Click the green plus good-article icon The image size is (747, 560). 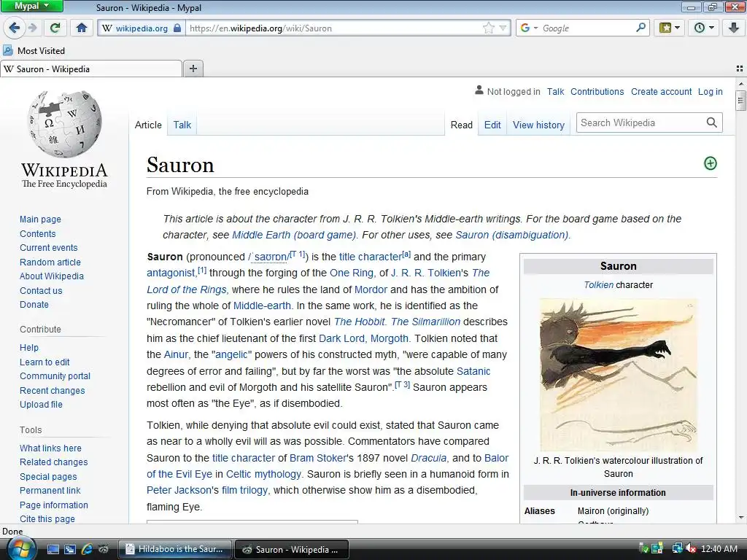[711, 163]
